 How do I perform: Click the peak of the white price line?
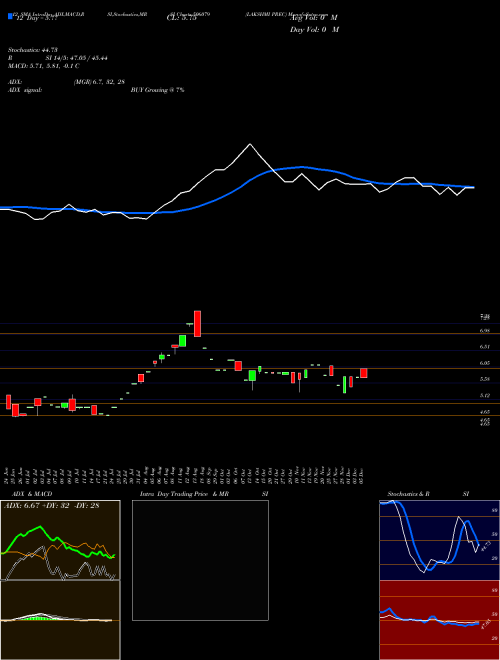click(250, 144)
